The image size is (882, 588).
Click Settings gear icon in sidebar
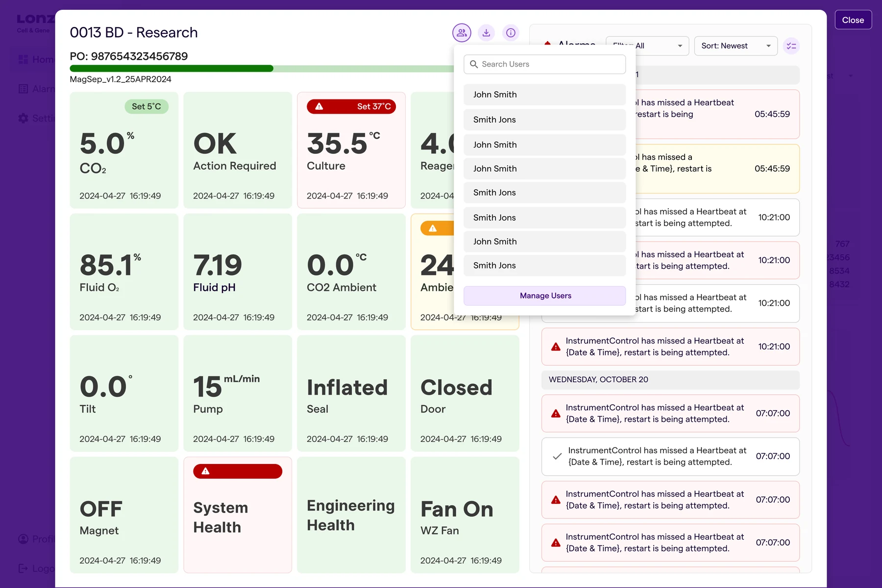[x=23, y=118]
